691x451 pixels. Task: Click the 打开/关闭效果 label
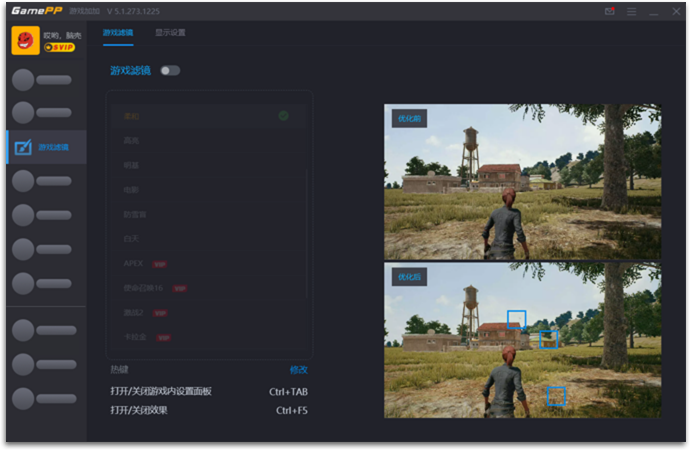tap(139, 410)
